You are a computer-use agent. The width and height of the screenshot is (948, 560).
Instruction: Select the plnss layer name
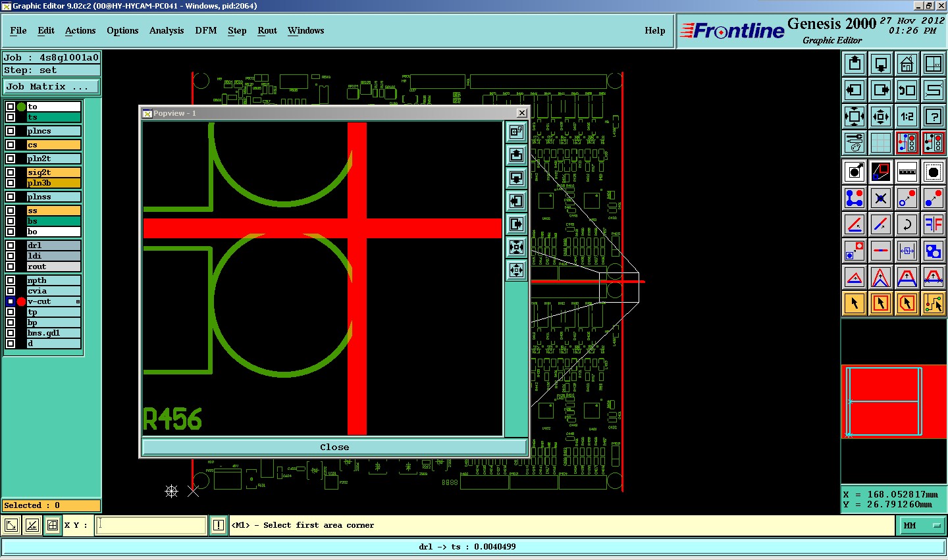point(53,197)
